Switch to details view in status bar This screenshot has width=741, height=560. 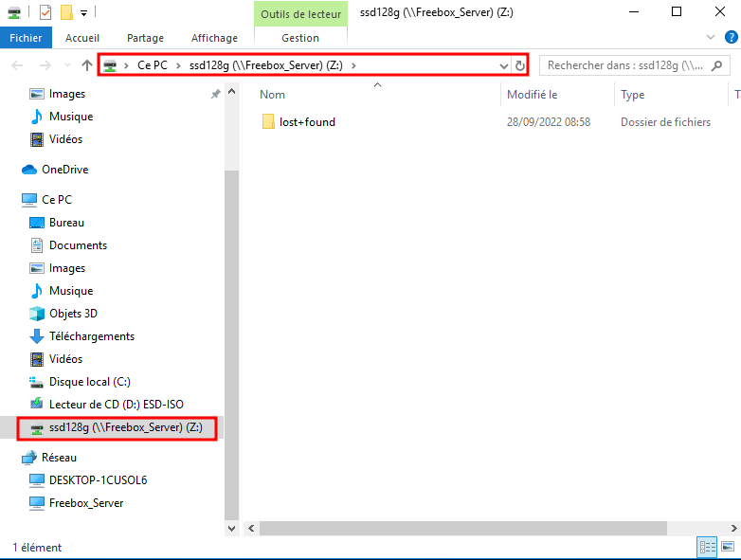tap(707, 547)
